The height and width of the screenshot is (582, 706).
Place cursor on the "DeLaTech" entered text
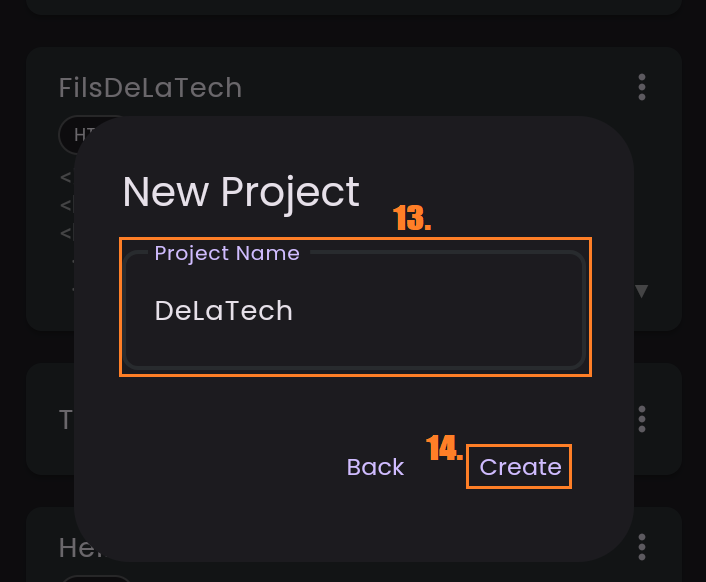(x=224, y=311)
